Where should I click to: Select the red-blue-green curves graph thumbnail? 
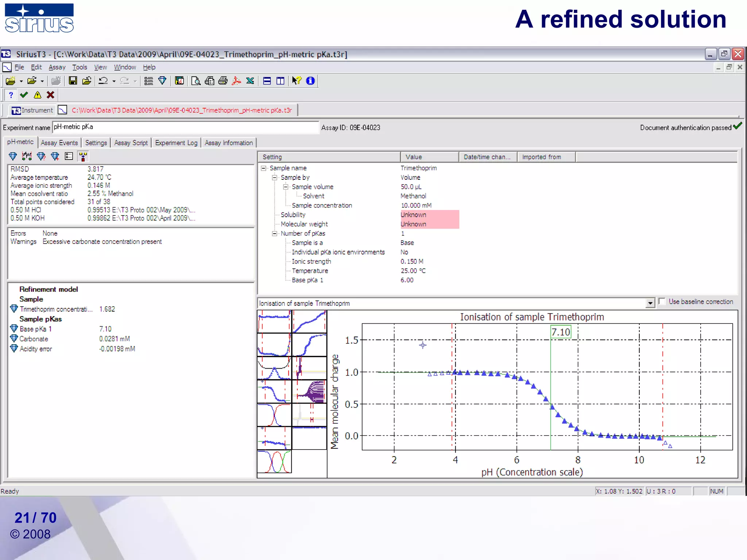click(274, 462)
